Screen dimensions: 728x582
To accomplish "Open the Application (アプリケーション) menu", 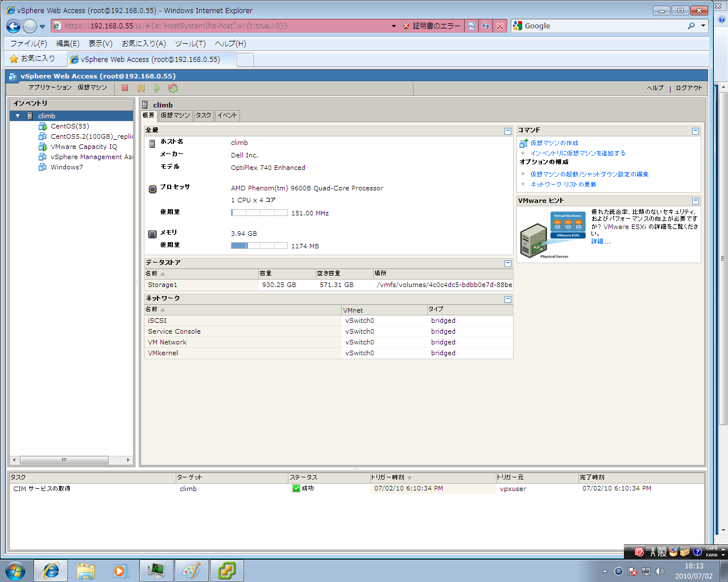I will point(50,88).
